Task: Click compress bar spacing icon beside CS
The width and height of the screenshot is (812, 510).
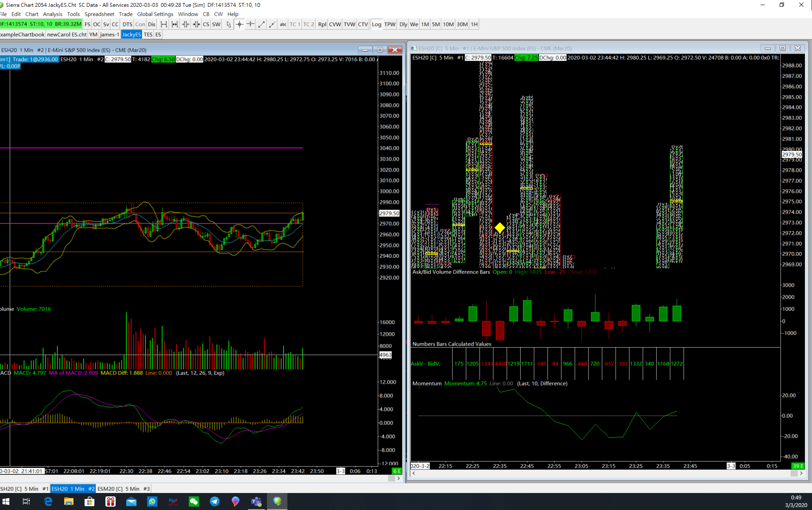Action: (196, 24)
